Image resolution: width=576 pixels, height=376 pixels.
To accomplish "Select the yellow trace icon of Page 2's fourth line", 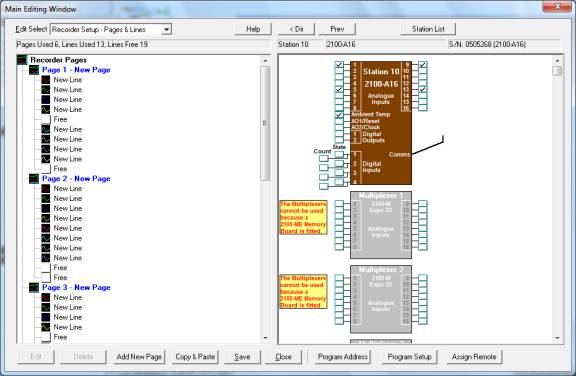I will pos(46,218).
